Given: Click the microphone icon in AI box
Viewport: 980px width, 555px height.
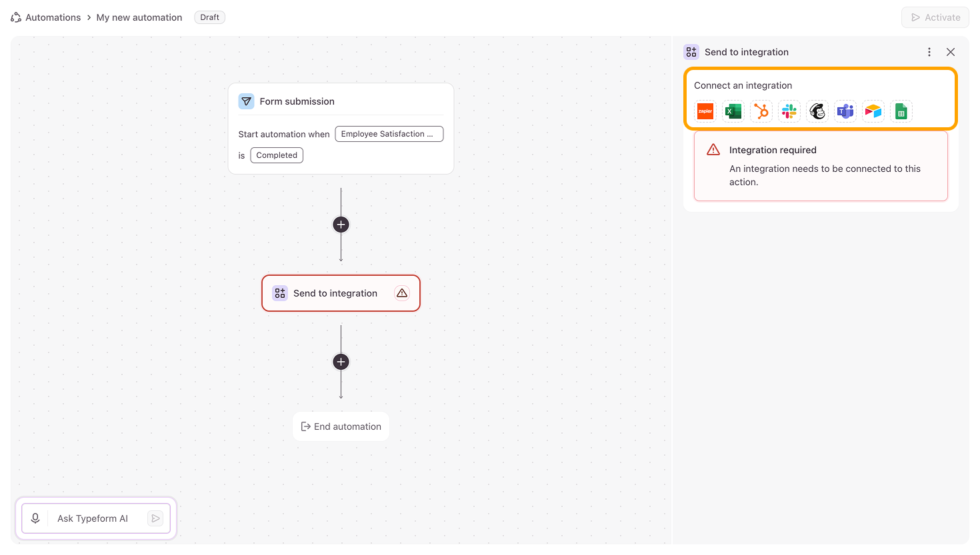Looking at the screenshot, I should tap(35, 518).
